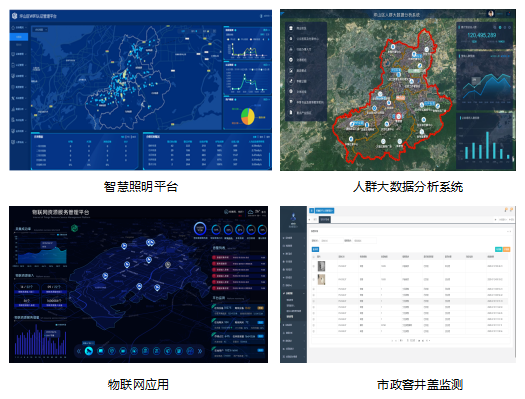Click the left double-chevron in the IoT bottom icon bar
The image size is (525, 399).
[x=79, y=351]
